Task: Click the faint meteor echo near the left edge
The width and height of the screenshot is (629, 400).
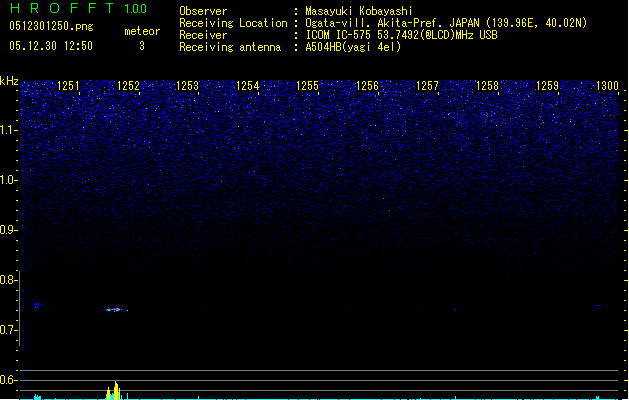Action: click(x=37, y=305)
